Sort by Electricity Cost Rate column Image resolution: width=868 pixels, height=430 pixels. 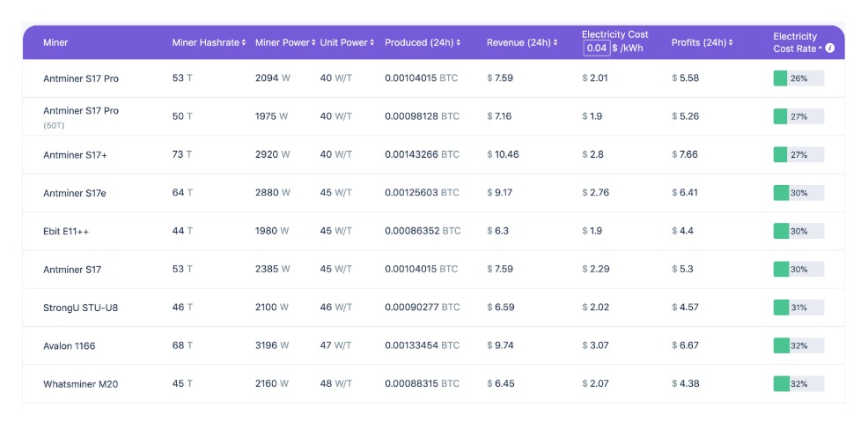pyautogui.click(x=798, y=42)
